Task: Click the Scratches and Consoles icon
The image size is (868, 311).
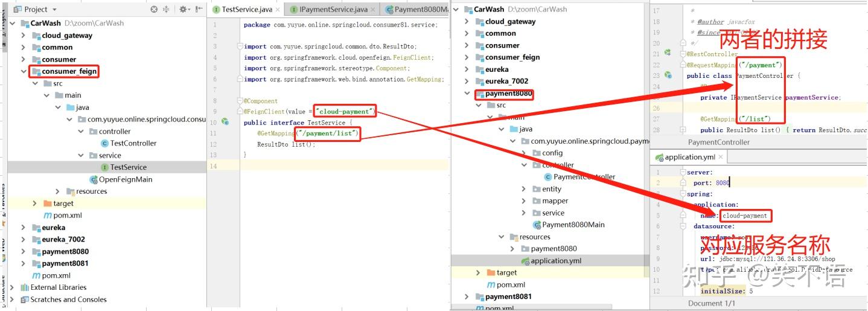Action: click(25, 300)
